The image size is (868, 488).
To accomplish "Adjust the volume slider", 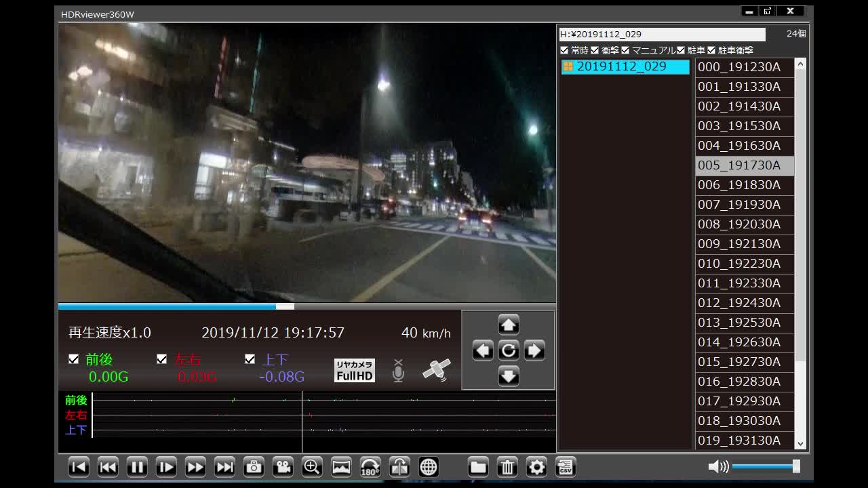I will tap(765, 466).
